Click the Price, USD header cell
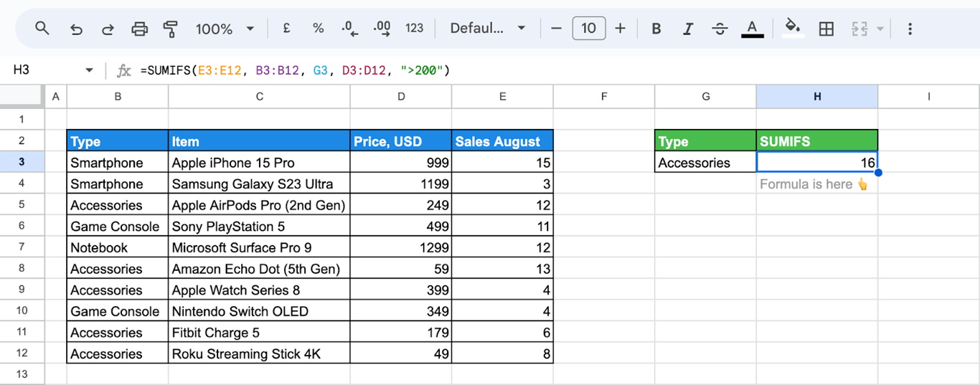980x385 pixels. point(401,141)
